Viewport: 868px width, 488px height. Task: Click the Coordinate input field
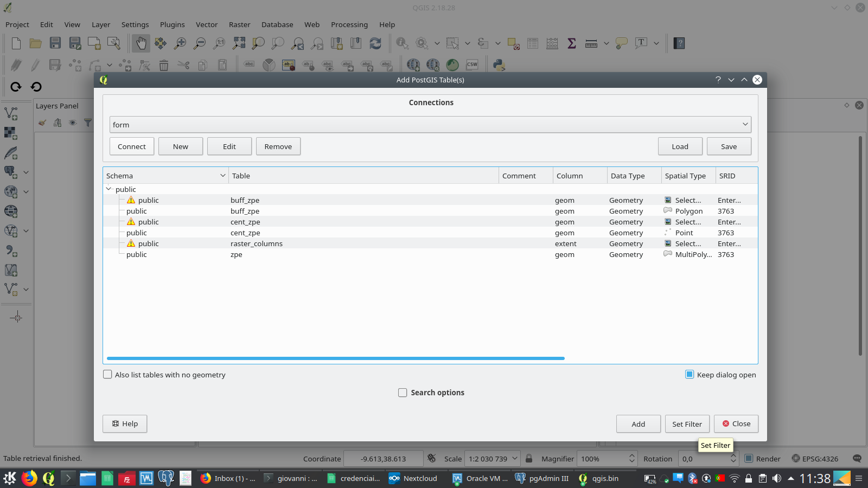click(x=384, y=458)
